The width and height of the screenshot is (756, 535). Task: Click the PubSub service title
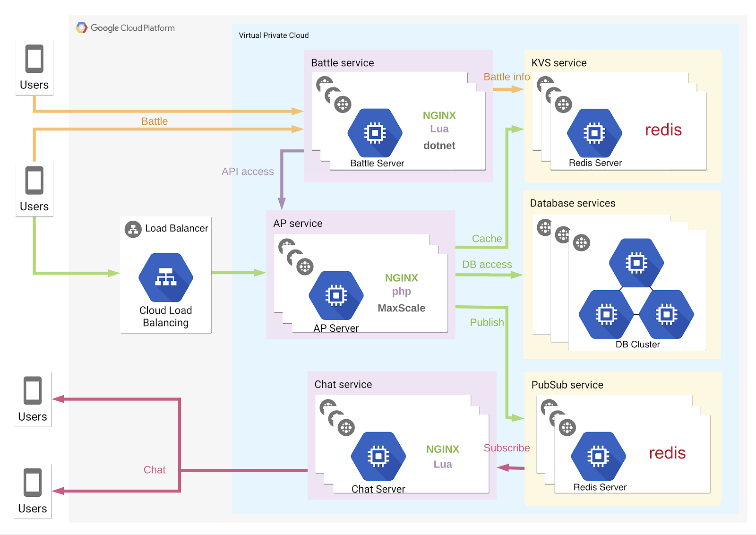coord(567,385)
